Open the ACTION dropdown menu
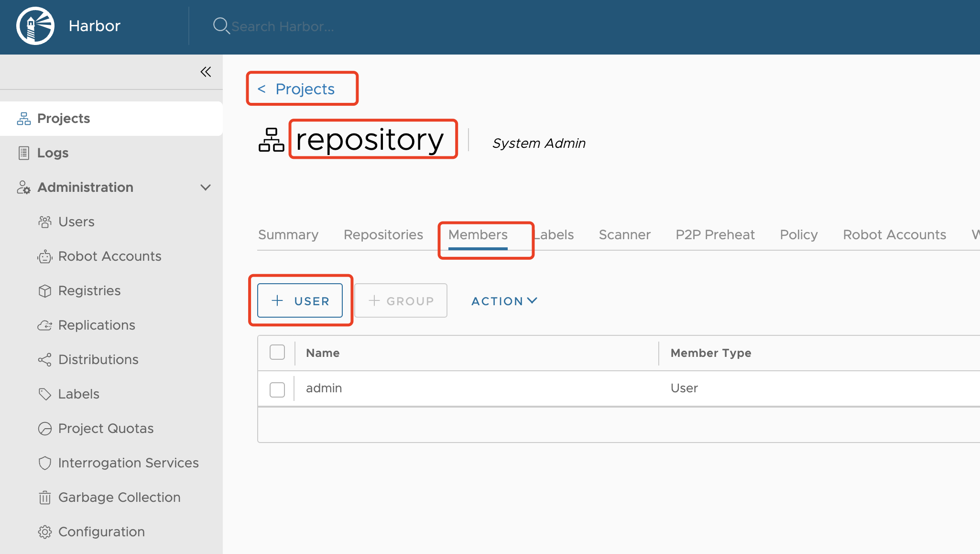The width and height of the screenshot is (980, 554). tap(504, 301)
